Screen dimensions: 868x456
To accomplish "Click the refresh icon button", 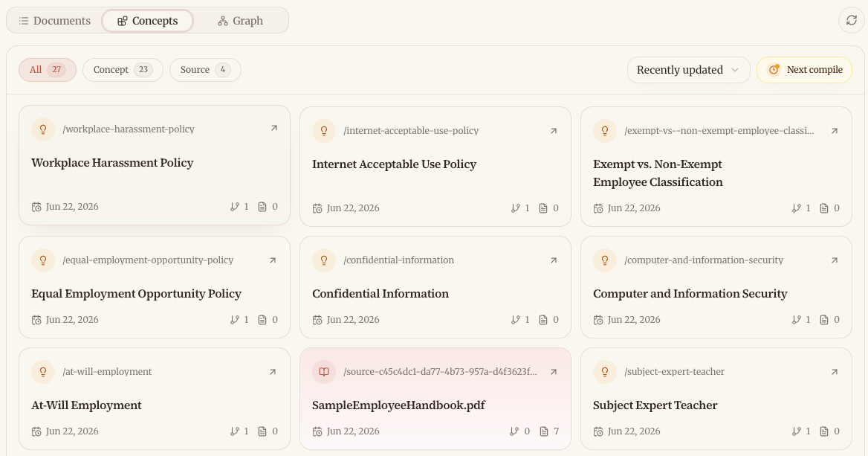I will point(852,21).
